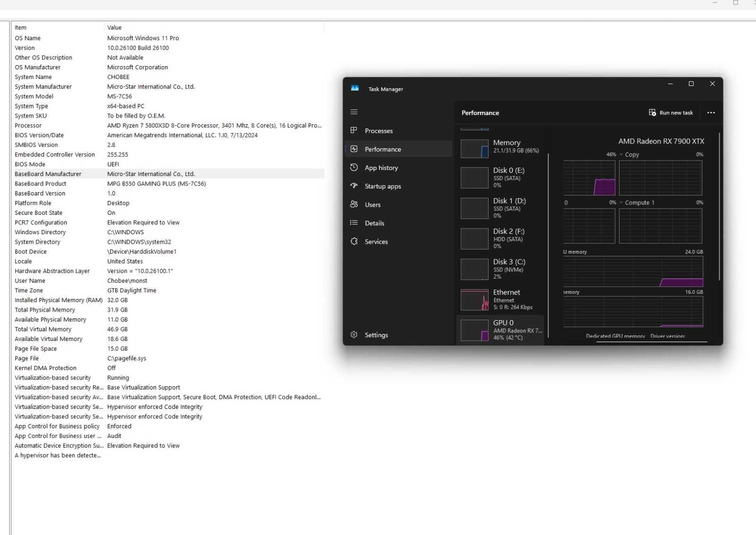Select the Kernel DMA Protection row
Image resolution: width=756 pixels, height=535 pixels.
(168, 368)
